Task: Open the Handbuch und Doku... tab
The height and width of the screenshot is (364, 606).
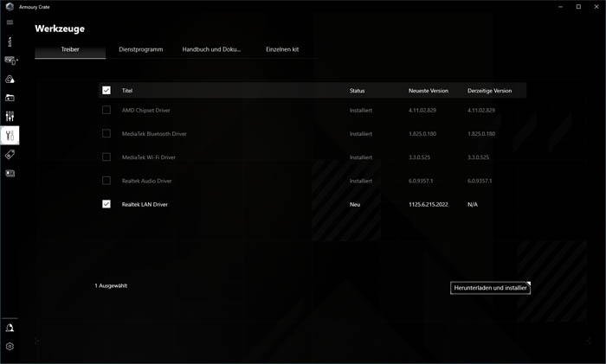Action: coord(211,49)
